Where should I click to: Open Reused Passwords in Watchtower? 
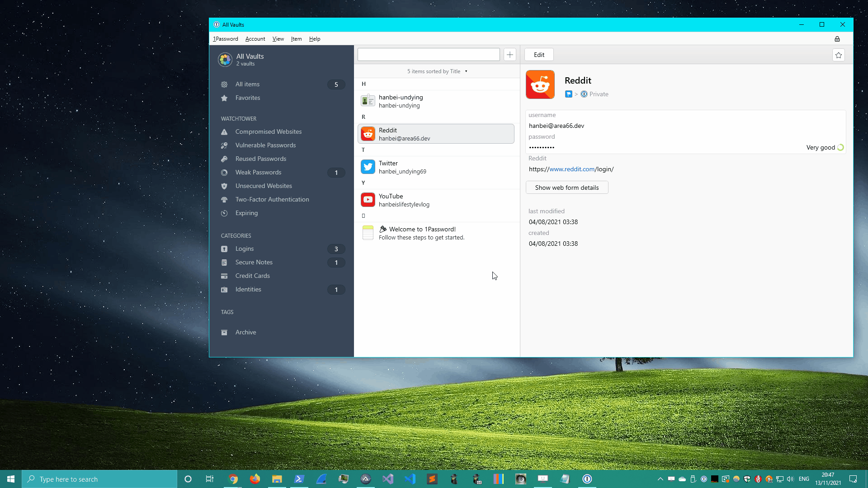[x=282, y=159]
